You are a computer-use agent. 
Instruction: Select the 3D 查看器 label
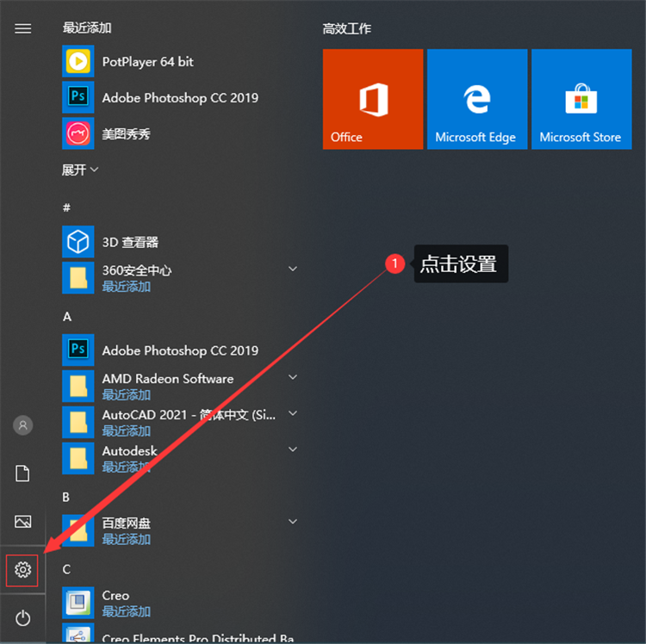pos(130,242)
